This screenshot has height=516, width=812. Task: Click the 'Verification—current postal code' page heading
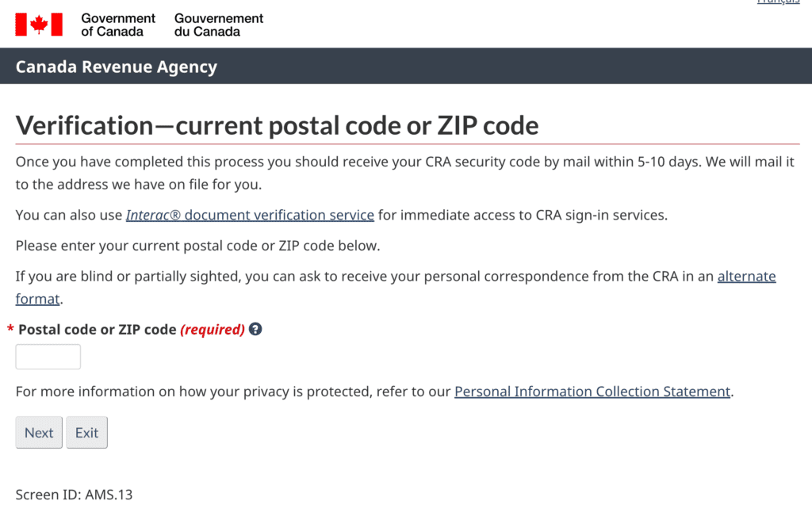point(277,126)
